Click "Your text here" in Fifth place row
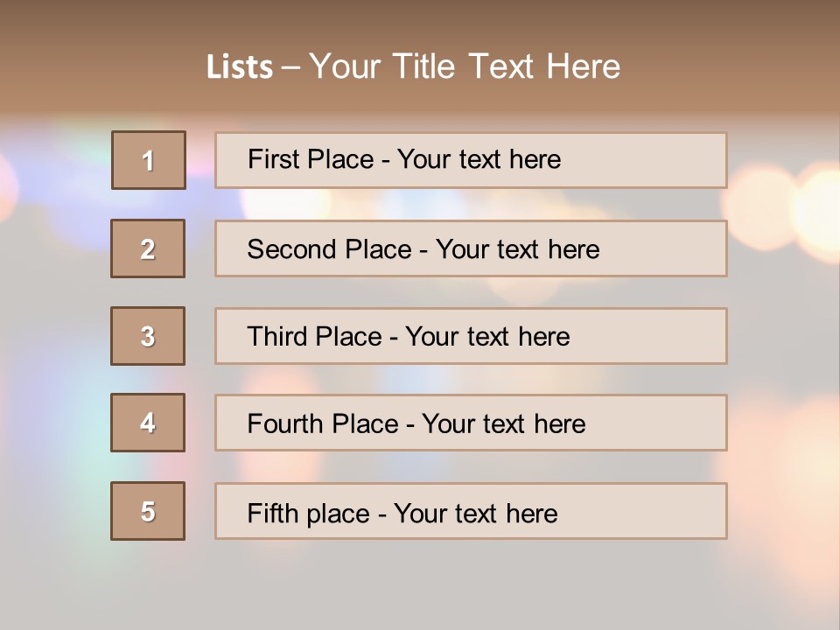The width and height of the screenshot is (840, 630). (x=475, y=513)
